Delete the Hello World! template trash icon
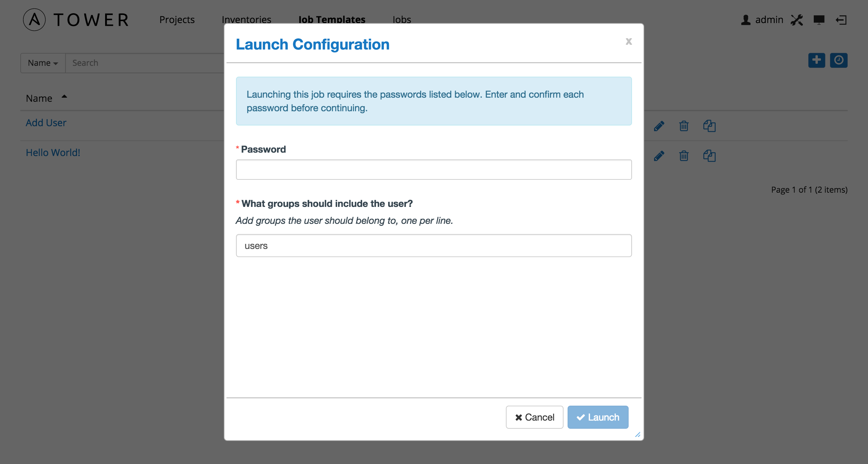Screen dimensions: 868x464 (684, 156)
